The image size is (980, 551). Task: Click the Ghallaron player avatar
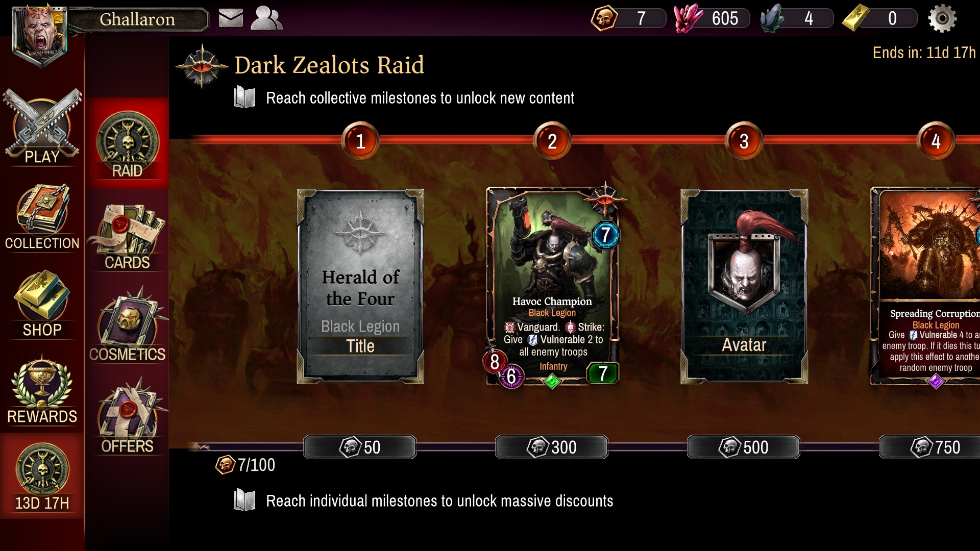[x=40, y=35]
